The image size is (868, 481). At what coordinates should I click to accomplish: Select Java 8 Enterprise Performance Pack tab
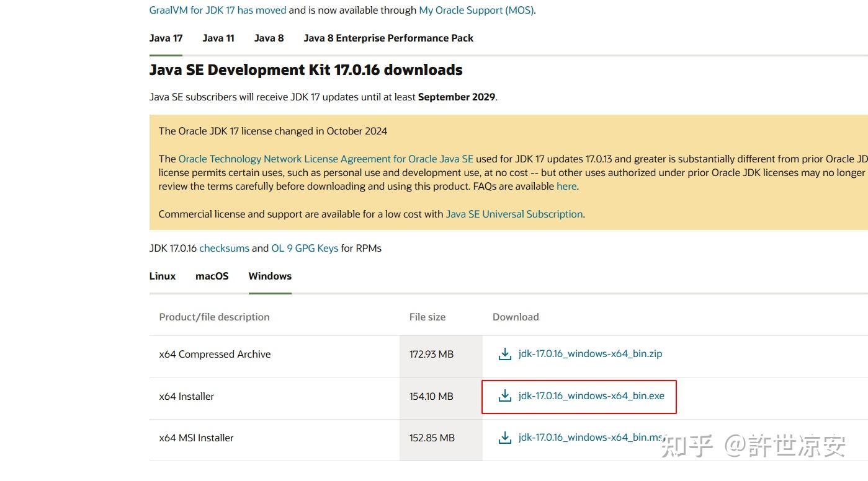pos(388,38)
